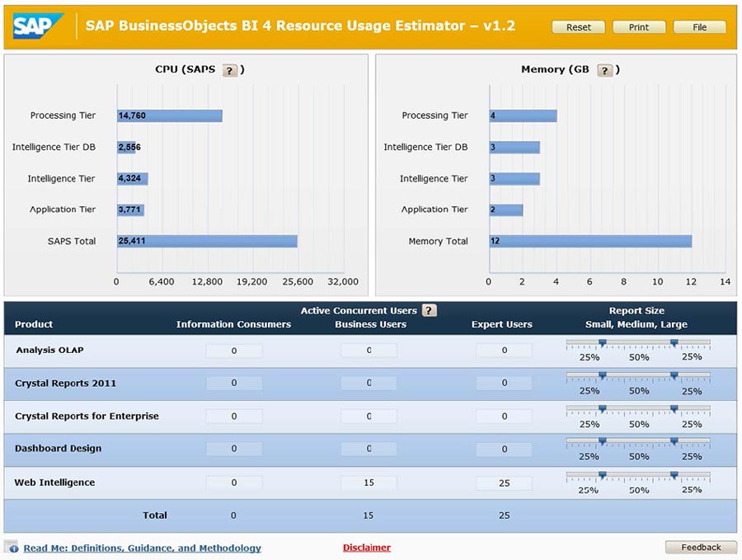Click the SAP logo
This screenshot has height=560, width=742.
[38, 26]
